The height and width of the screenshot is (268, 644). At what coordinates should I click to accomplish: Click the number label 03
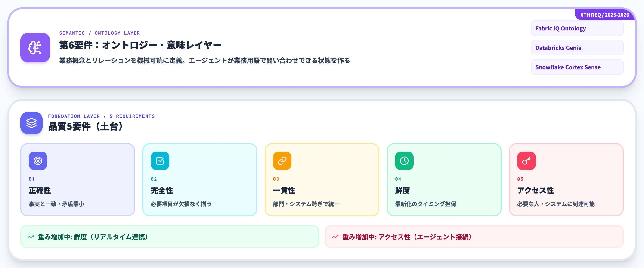(276, 179)
